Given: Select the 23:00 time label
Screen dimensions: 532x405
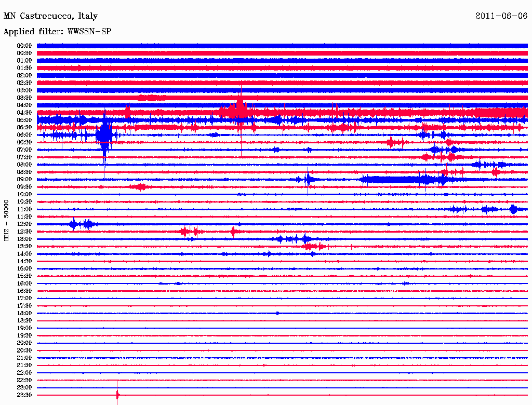Looking at the screenshot, I should click(x=24, y=388).
